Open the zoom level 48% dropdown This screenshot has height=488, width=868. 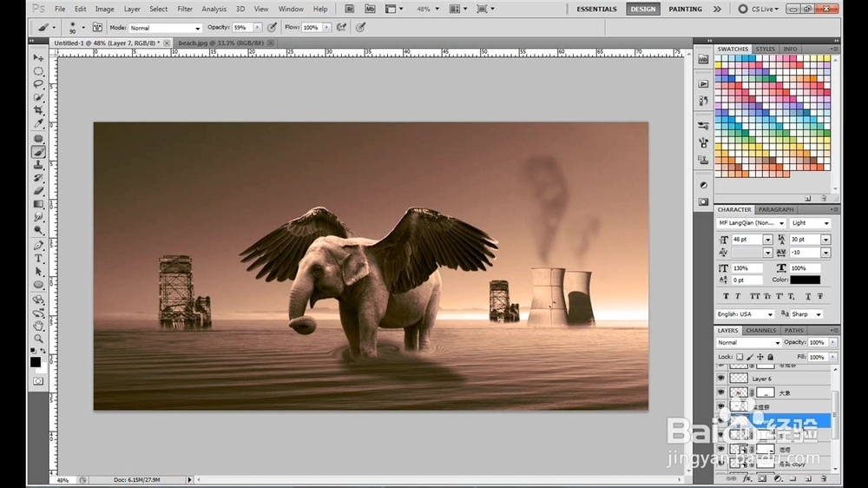point(437,9)
